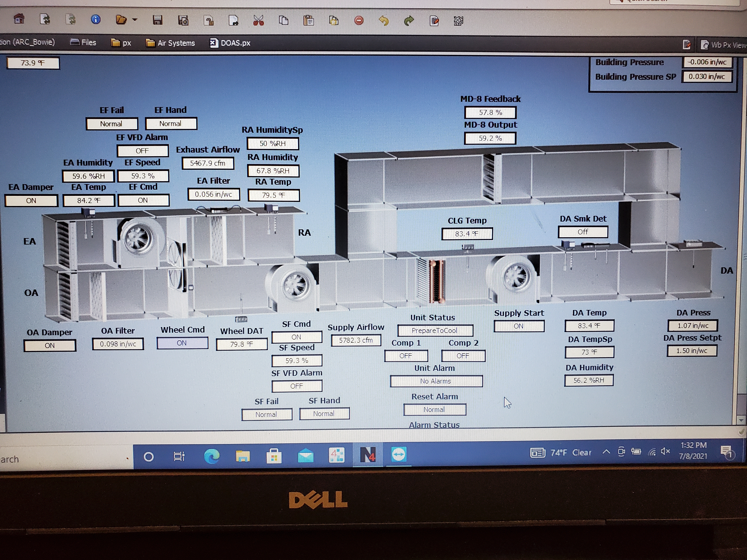Click the Paste clipboard icon

[308, 21]
